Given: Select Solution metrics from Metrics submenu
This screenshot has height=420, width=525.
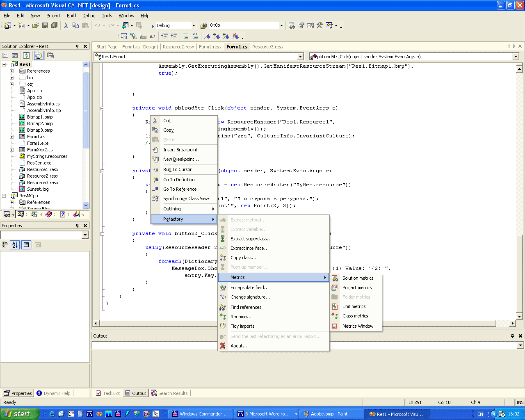Looking at the screenshot, I should point(358,278).
